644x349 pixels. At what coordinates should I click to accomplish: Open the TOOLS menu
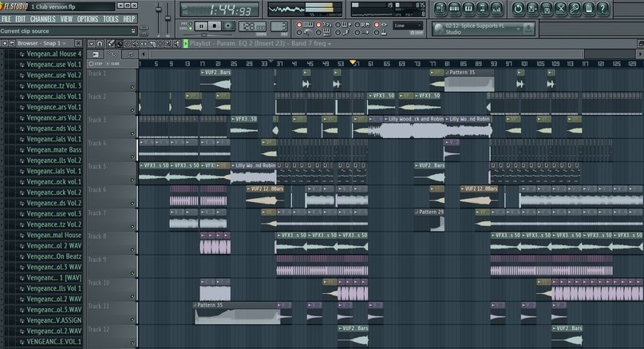point(110,19)
